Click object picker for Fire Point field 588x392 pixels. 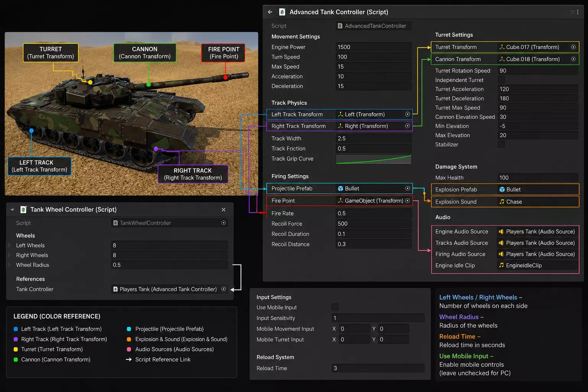point(407,201)
